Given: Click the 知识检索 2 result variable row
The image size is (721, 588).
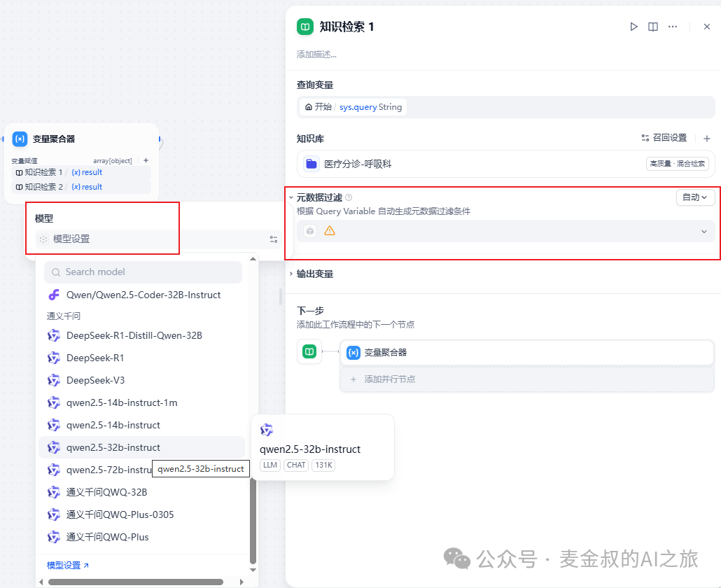Looking at the screenshot, I should 81,187.
